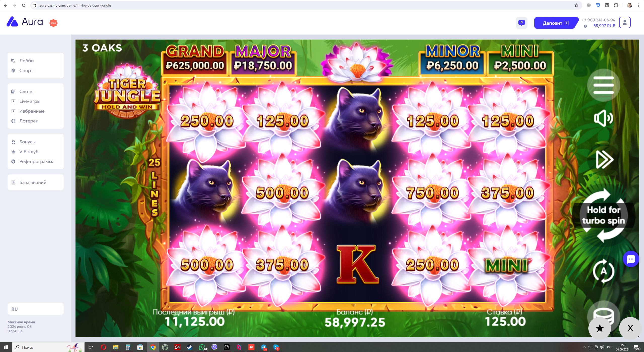Click the Депозит button
Screen dimensions: 644x352
pyautogui.click(x=555, y=23)
